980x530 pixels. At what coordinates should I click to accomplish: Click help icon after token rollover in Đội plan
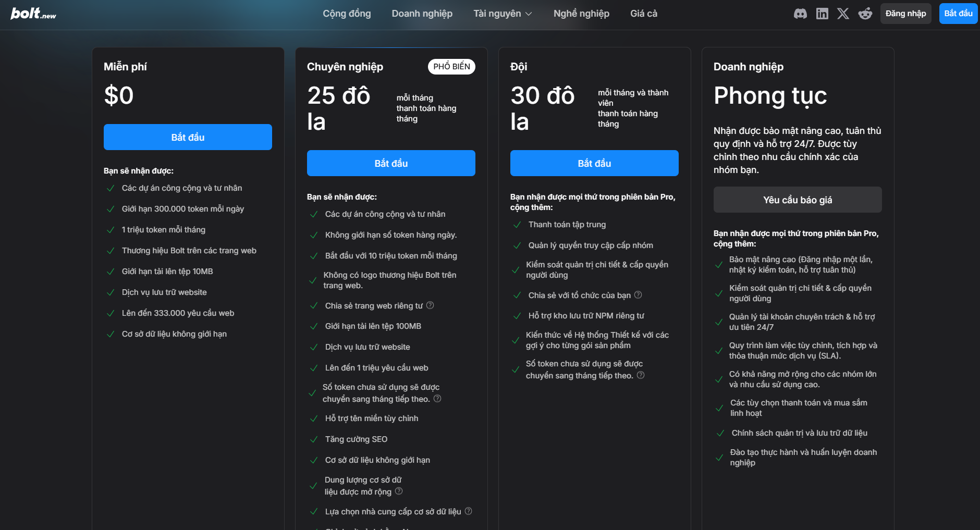tap(641, 375)
